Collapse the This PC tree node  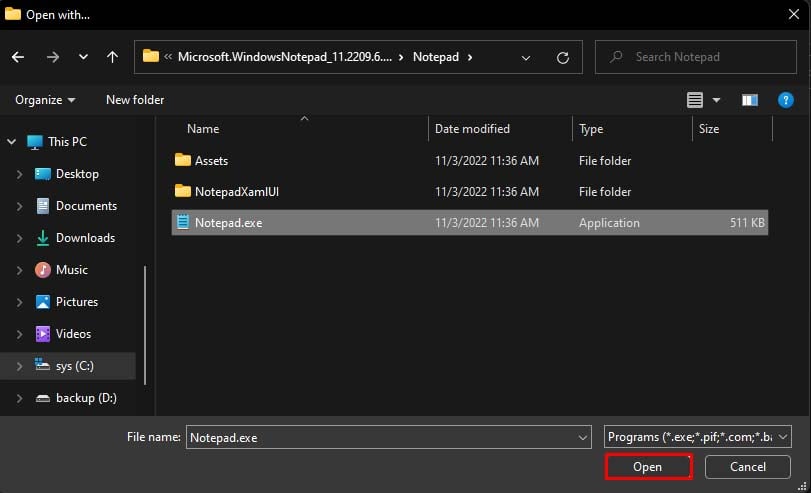(11, 141)
